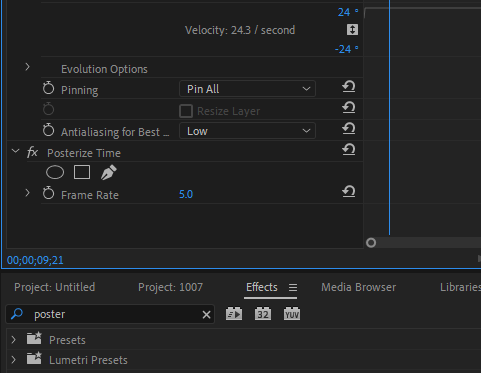This screenshot has height=373, width=481.
Task: Switch to Project: Untitled tab
Action: point(55,287)
